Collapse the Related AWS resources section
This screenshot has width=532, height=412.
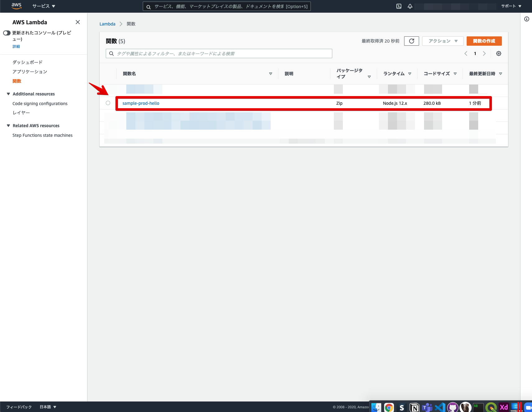pos(8,126)
